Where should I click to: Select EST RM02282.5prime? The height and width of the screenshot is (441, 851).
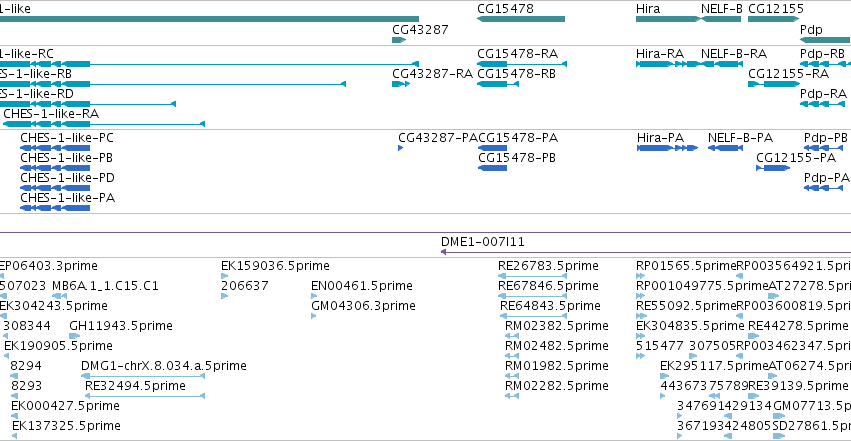coord(512,397)
